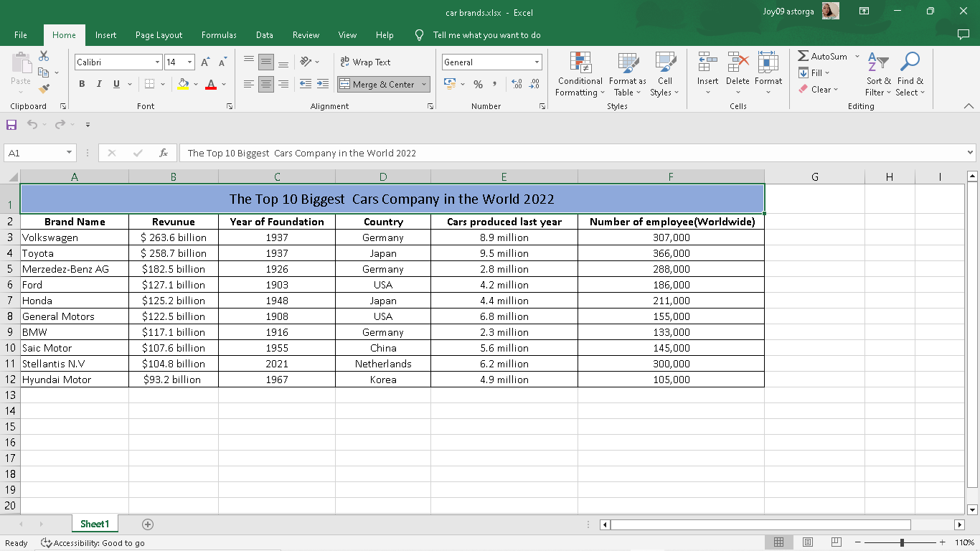Expand the formula bar

point(971,153)
